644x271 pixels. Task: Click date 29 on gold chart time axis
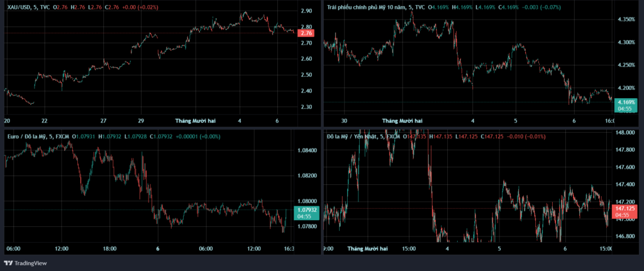click(141, 120)
